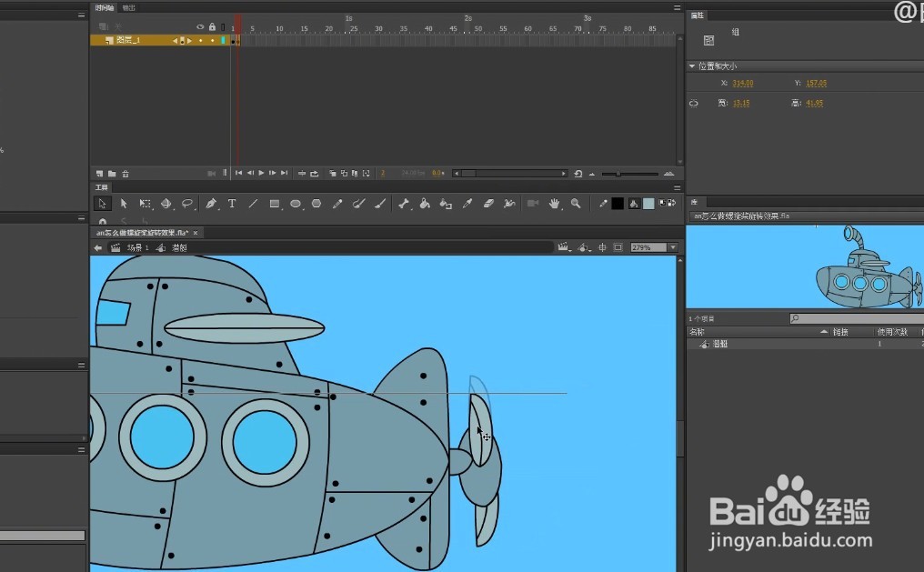Open the light blue fill color swatch
The width and height of the screenshot is (924, 572).
[x=648, y=203]
